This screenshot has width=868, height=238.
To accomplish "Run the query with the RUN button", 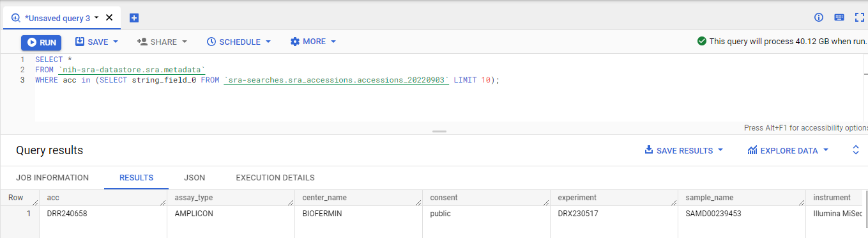I will [42, 43].
